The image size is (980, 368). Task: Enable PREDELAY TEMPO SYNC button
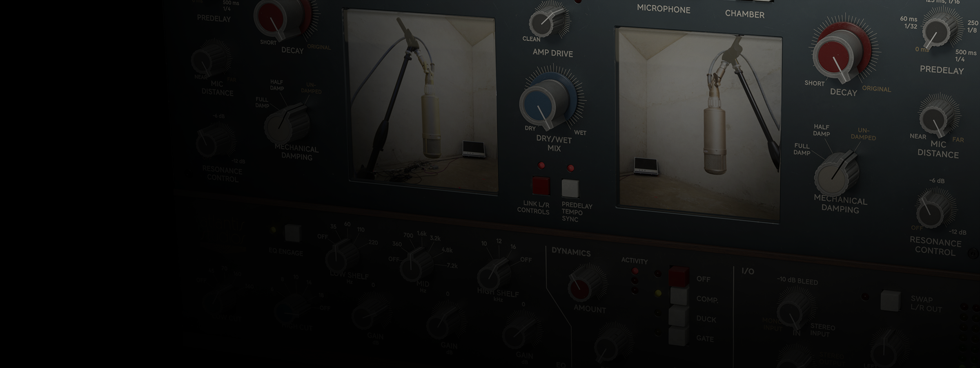click(570, 188)
